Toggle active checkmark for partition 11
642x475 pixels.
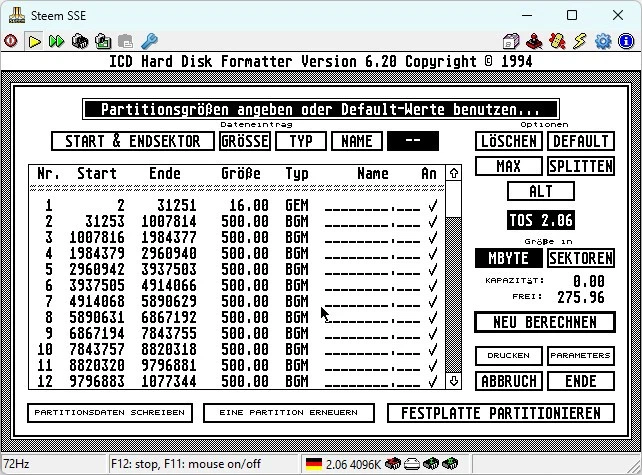click(432, 365)
